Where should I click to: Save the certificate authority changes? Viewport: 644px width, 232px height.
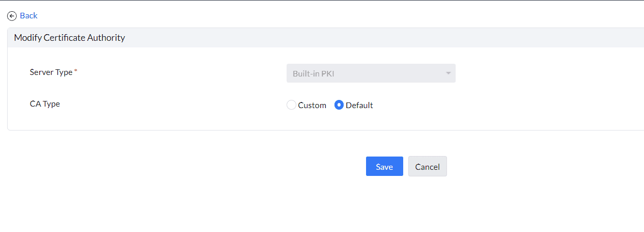(384, 166)
